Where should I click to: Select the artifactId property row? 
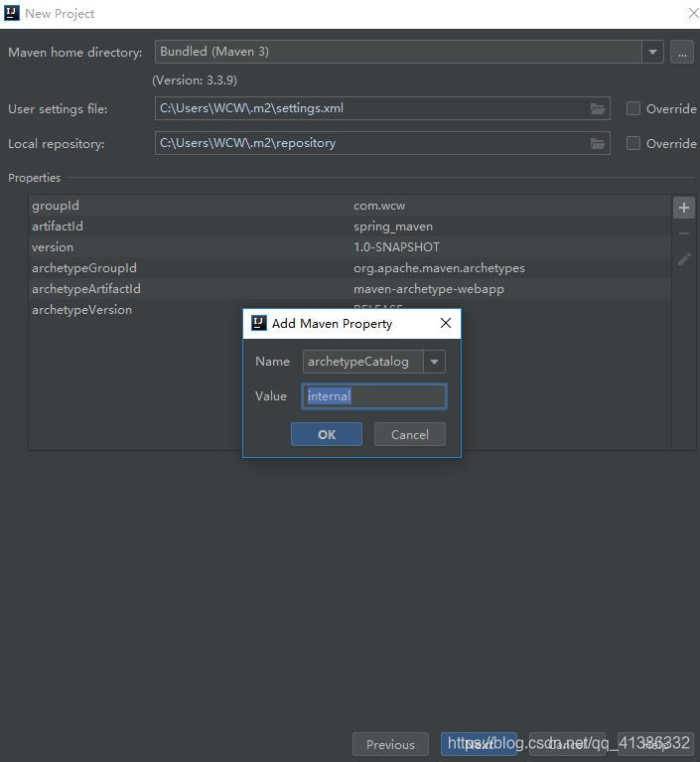click(350, 227)
